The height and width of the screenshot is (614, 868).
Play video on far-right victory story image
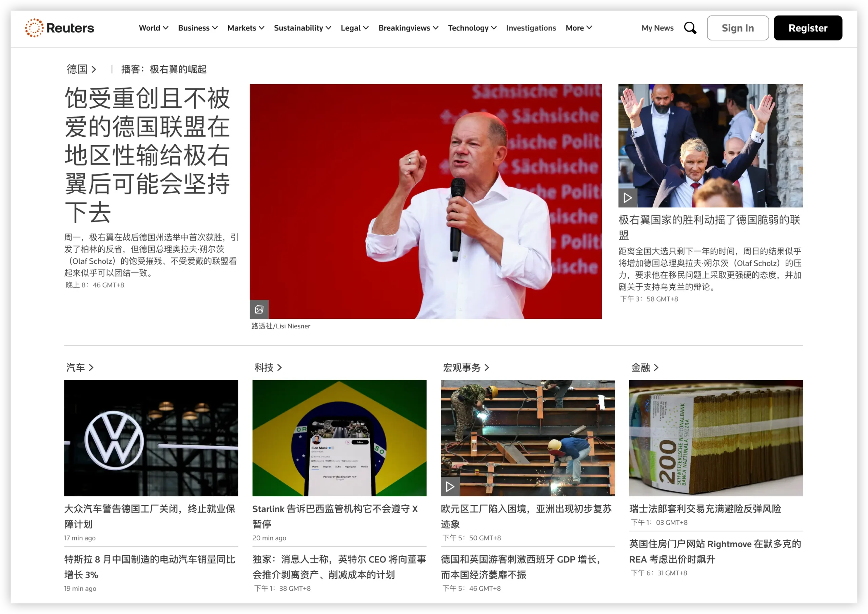click(628, 197)
